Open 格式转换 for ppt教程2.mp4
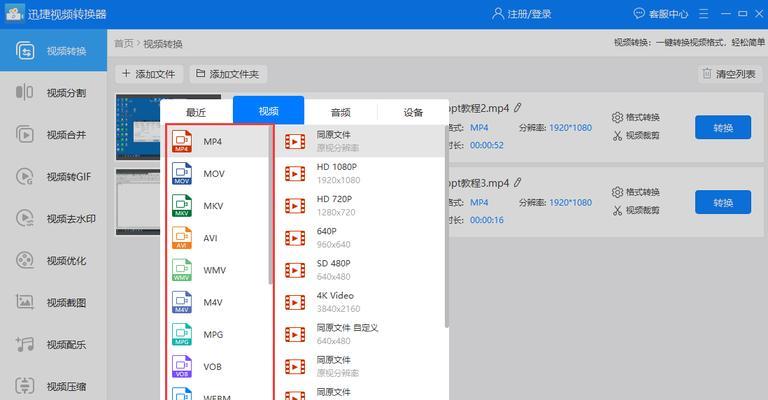This screenshot has width=768, height=400. 636,118
